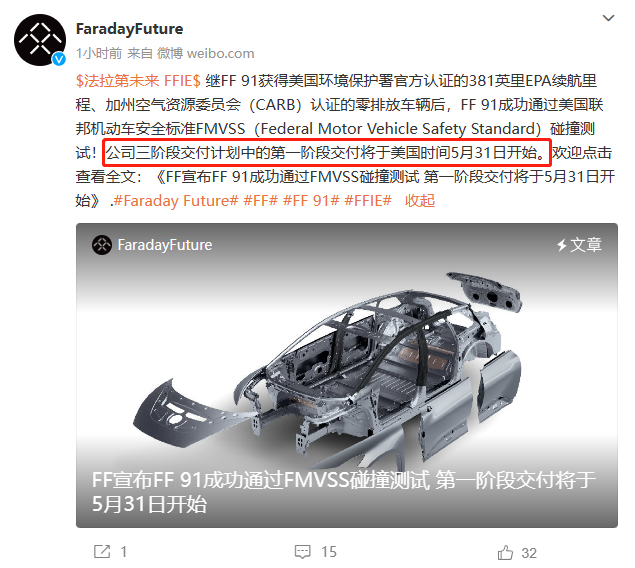This screenshot has width=635, height=568.
Task: Open the article card car body image
Action: (x=329, y=364)
